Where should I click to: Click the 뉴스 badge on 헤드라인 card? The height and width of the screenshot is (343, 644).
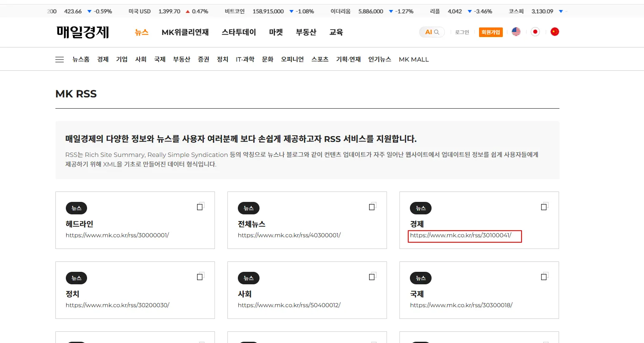pyautogui.click(x=76, y=208)
